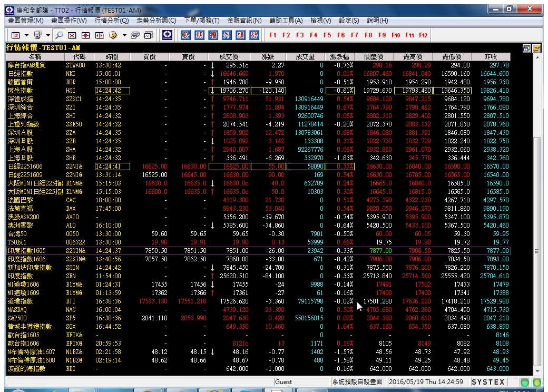
Task: Open the 輔助工具(A) menu
Action: 286,21
